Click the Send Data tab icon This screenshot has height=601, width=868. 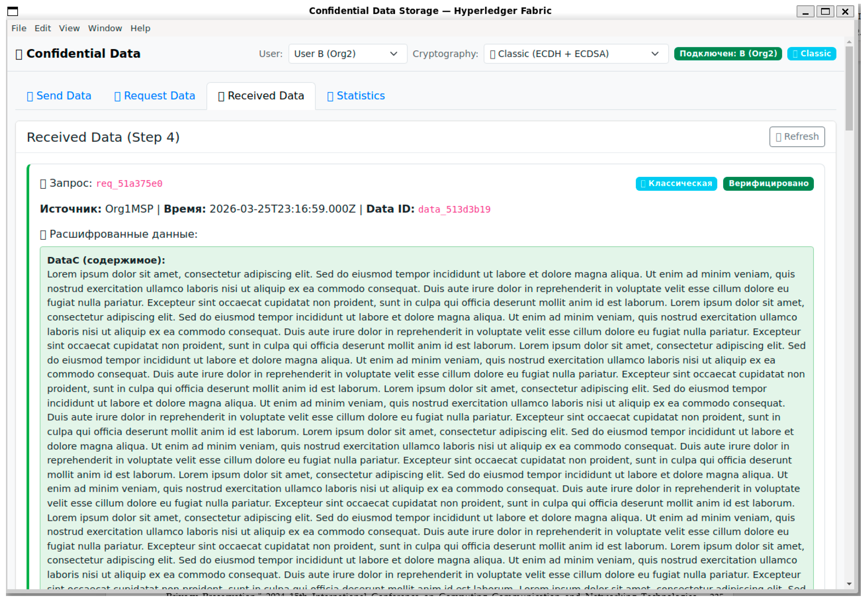pyautogui.click(x=30, y=97)
